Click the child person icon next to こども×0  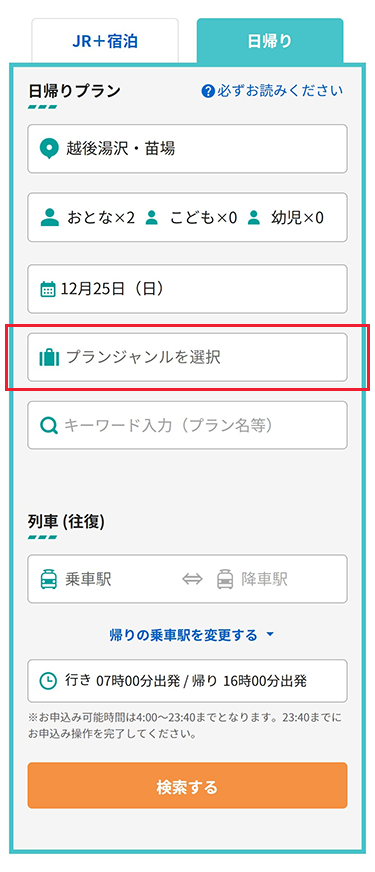(152, 217)
